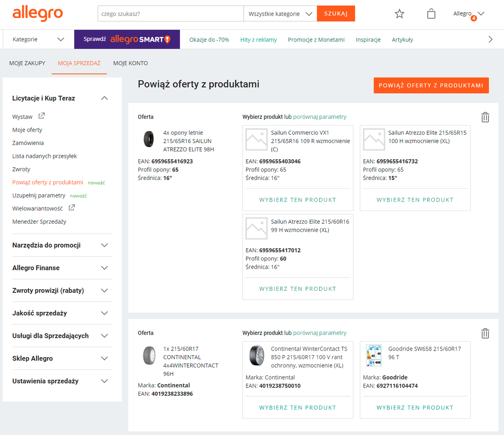Screen dimensions: 504x435
Task: Open Lista nadanych przesyłek in sidebar
Action: pos(45,156)
